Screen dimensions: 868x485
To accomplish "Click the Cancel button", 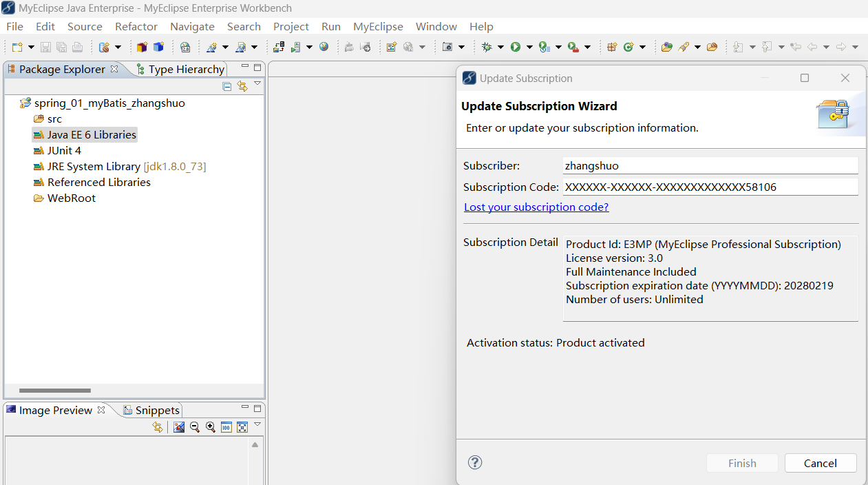I will coord(821,463).
